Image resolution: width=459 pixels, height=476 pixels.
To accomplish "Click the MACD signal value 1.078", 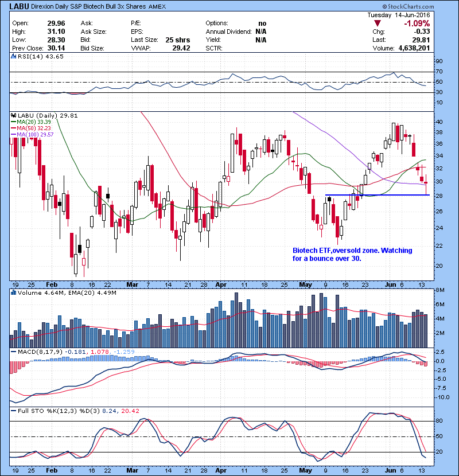I will coord(100,352).
